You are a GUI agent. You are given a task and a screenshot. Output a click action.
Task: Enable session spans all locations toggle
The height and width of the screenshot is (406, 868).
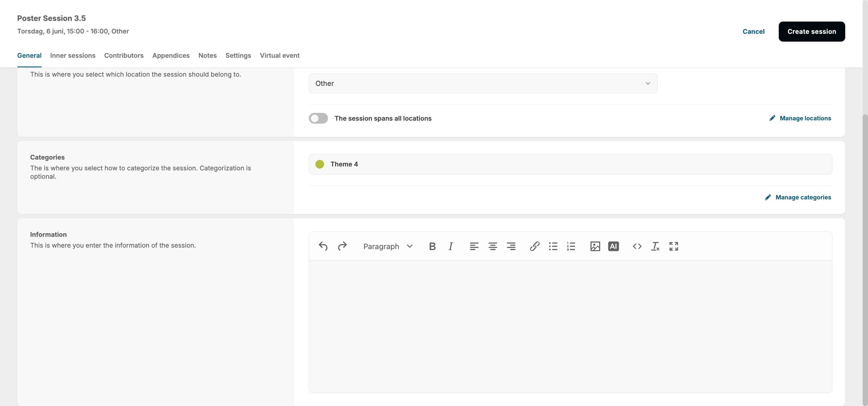(x=318, y=118)
